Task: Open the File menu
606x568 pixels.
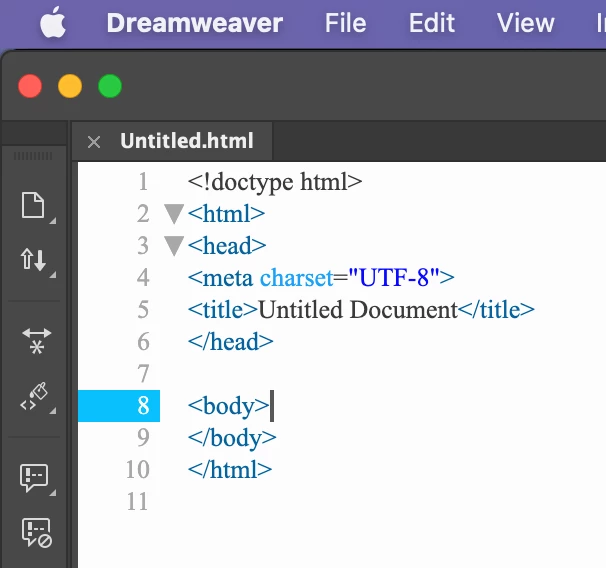Action: click(x=346, y=23)
